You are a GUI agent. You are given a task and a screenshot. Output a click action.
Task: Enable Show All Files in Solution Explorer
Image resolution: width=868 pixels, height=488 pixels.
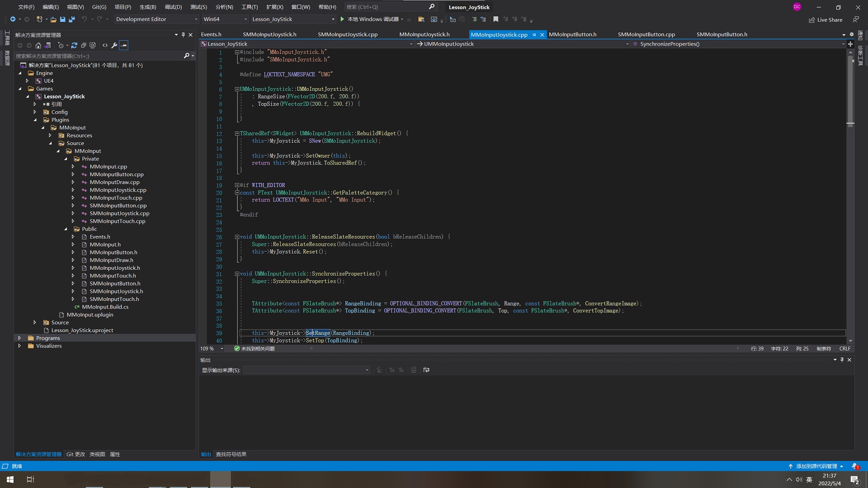click(93, 45)
